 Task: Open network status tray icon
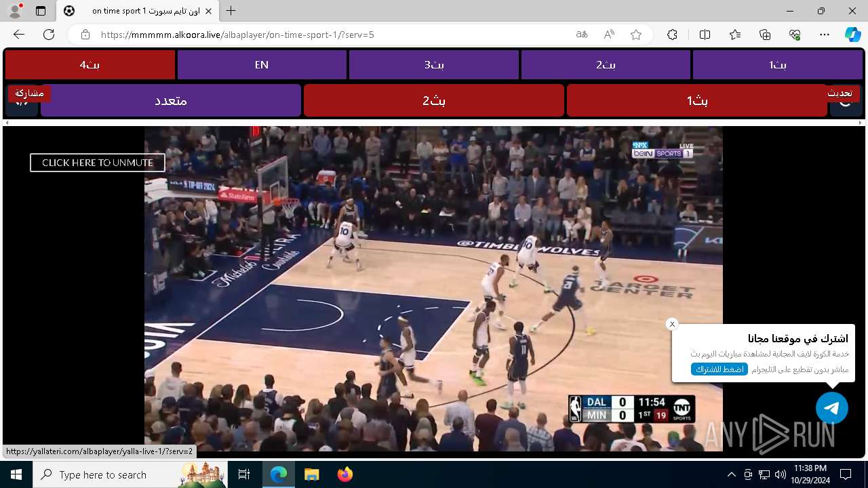click(x=764, y=474)
